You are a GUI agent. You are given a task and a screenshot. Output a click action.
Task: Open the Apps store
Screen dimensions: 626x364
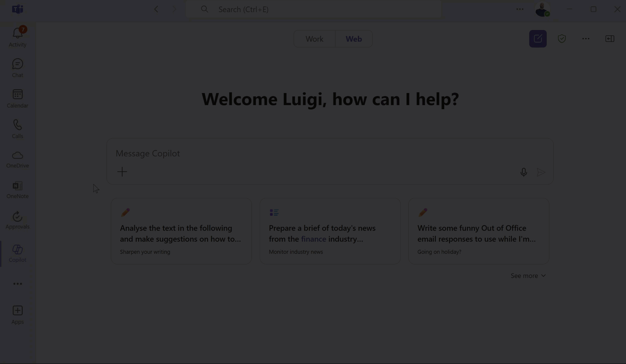pyautogui.click(x=18, y=315)
